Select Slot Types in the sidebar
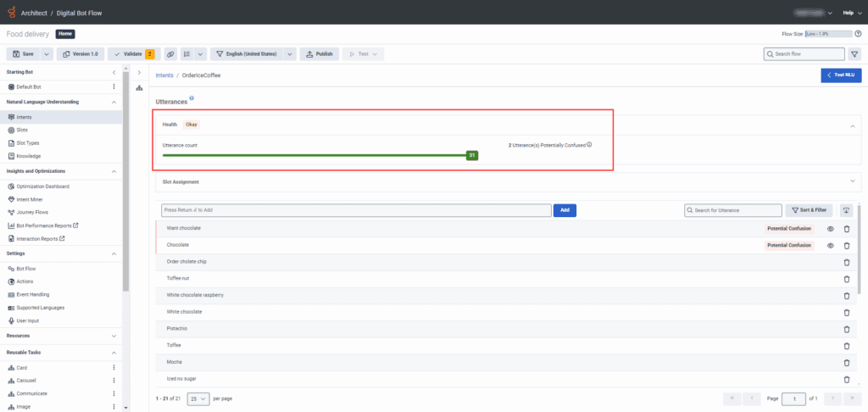The width and height of the screenshot is (868, 412). (x=28, y=143)
